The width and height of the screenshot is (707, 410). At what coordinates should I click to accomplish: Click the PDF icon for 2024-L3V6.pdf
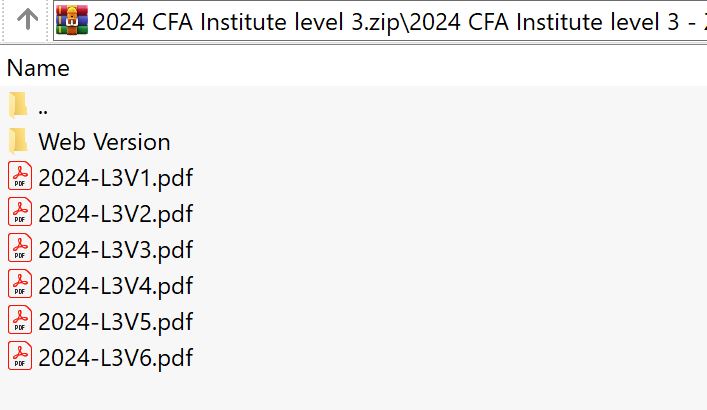coord(19,357)
